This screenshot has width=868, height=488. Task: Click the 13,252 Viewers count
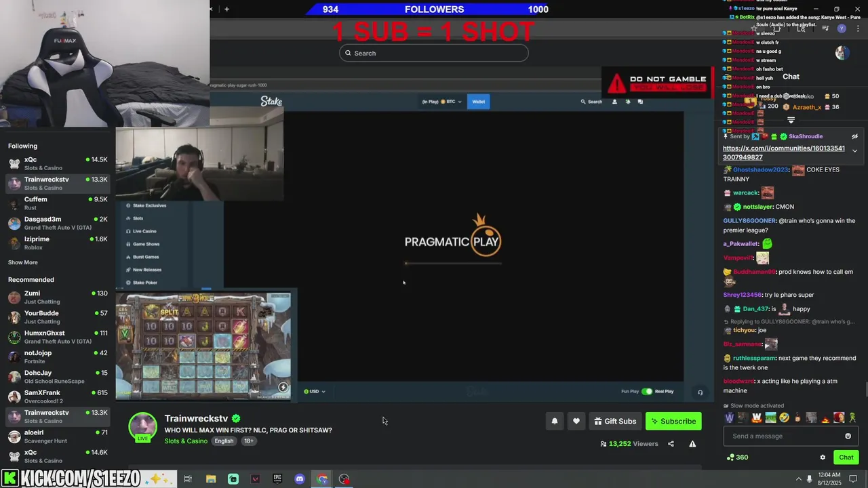629,444
